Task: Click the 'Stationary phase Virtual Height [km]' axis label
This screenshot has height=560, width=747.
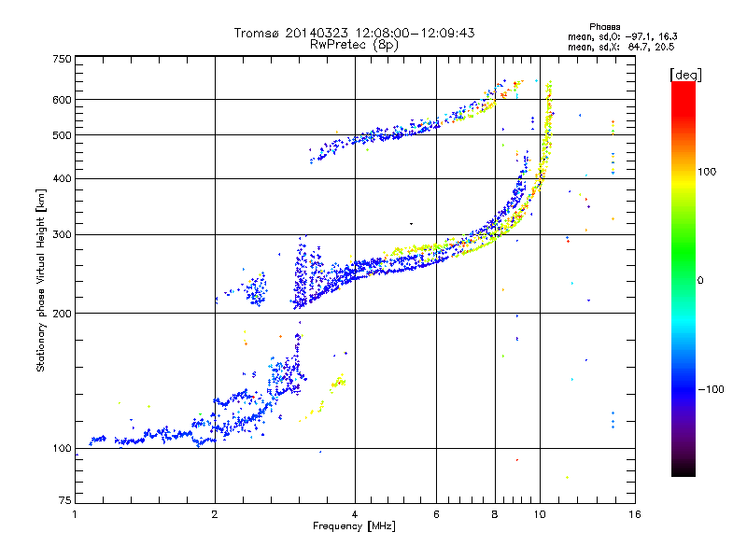Action: tap(41, 280)
